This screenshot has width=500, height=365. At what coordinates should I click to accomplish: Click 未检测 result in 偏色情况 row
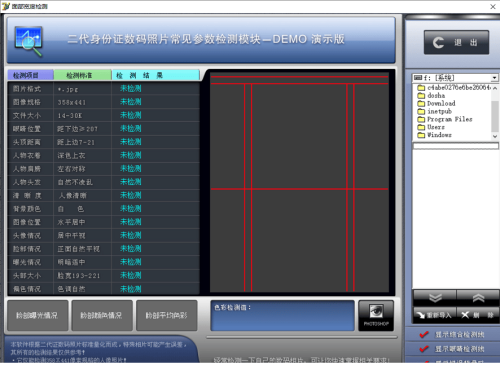pos(131,289)
